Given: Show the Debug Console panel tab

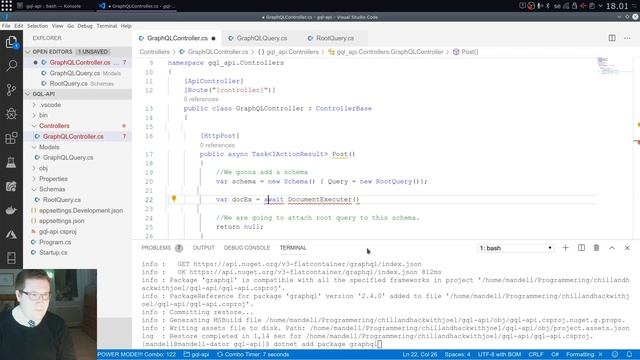Looking at the screenshot, I should click(x=247, y=248).
